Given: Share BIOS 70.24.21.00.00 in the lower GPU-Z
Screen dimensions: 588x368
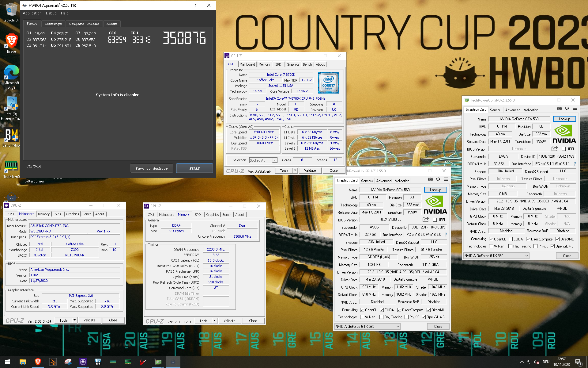Looking at the screenshot, I should coord(426,220).
